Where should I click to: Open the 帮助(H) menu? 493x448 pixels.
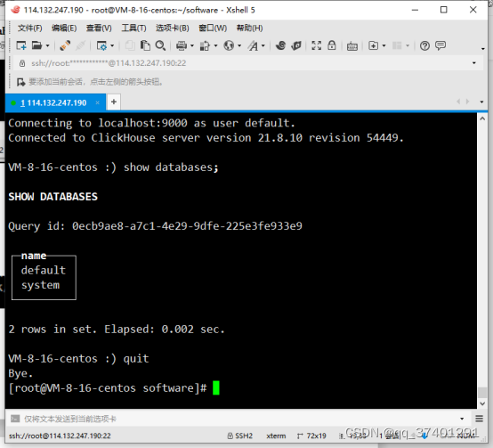(249, 28)
